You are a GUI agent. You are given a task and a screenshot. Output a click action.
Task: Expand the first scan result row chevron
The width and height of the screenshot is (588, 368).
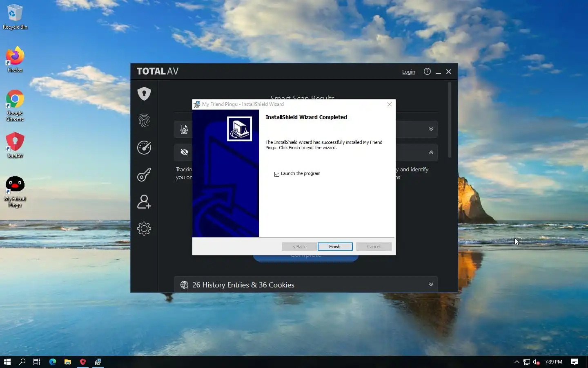(x=431, y=129)
